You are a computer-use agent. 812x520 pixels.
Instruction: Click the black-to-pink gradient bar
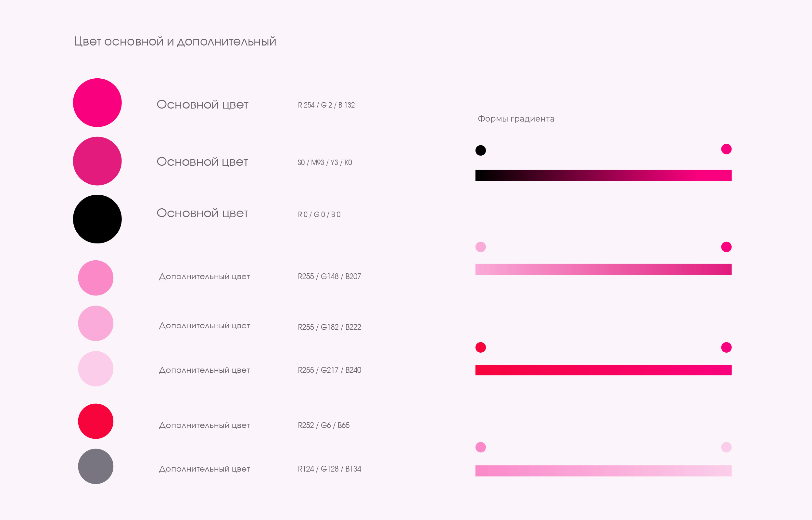pos(603,175)
